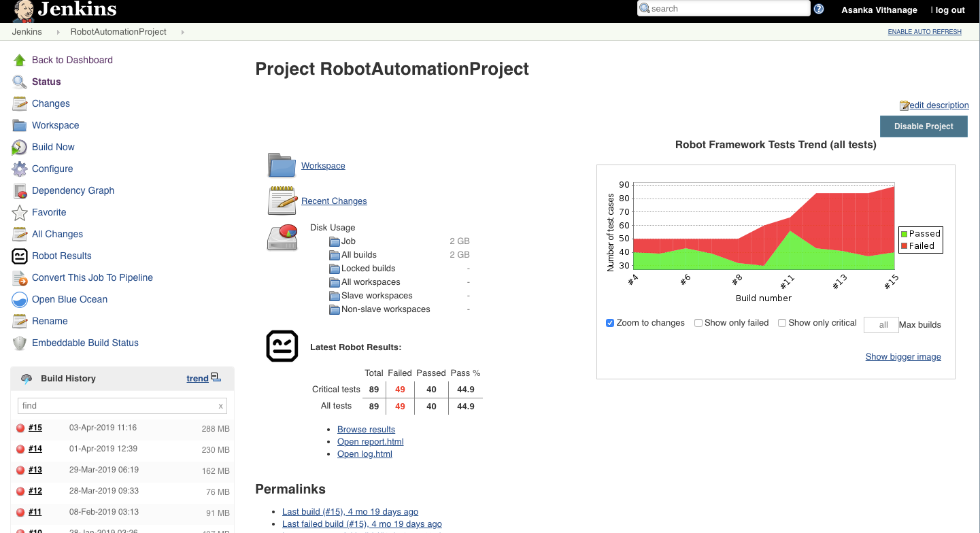Click the trend link in Build History
980x533 pixels.
point(197,379)
